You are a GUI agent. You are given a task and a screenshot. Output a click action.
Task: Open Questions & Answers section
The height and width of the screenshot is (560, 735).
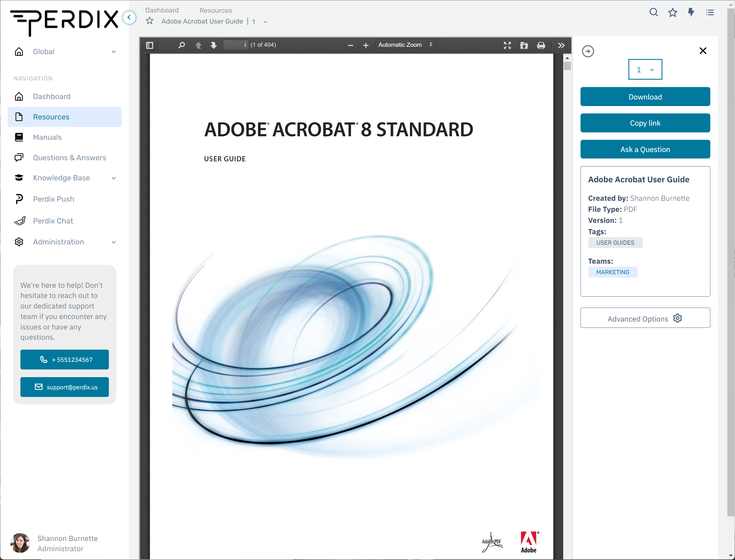[x=65, y=158]
